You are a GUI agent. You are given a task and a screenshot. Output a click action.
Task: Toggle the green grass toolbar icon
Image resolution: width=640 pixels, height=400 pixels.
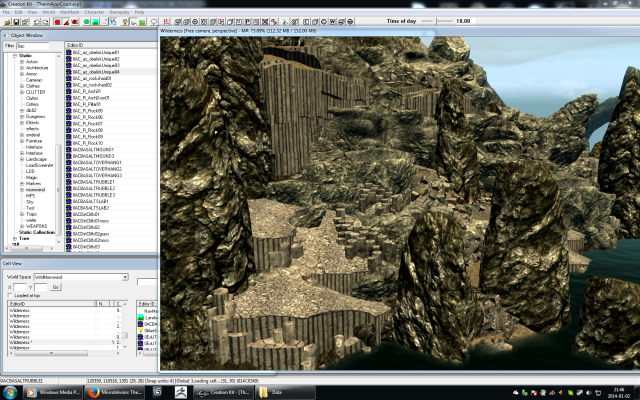coord(142,21)
